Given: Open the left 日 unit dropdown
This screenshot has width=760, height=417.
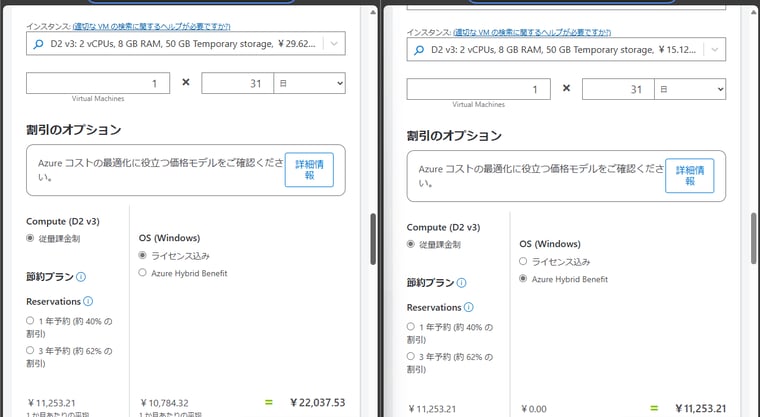Looking at the screenshot, I should tap(310, 83).
